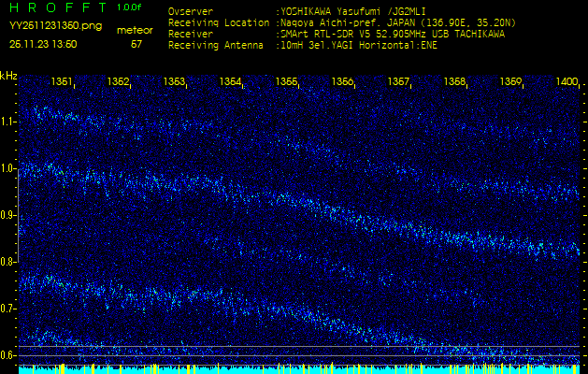Image resolution: width=588 pixels, height=374 pixels.
Task: Select the 1400 time marker
Action: (566, 82)
